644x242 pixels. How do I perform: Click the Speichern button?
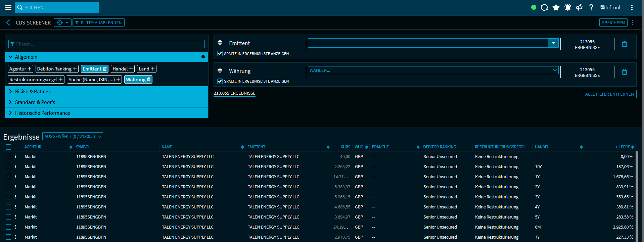613,22
